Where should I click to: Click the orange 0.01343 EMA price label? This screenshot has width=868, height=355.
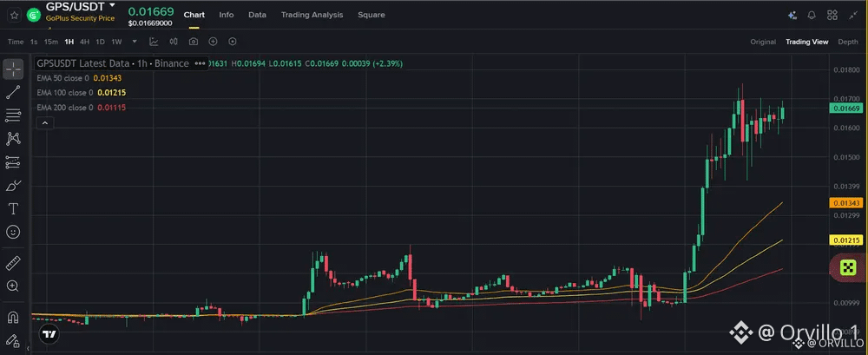[x=847, y=203]
